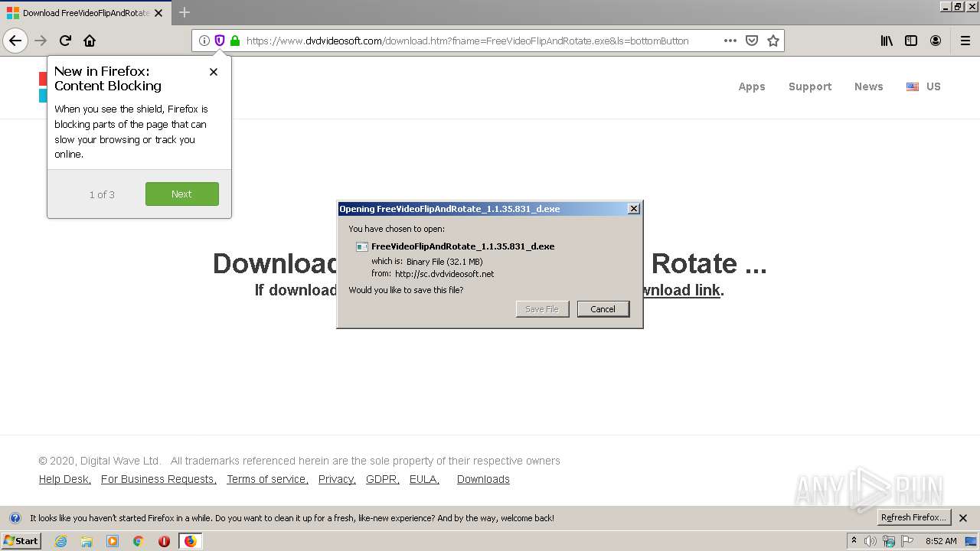Dismiss the Refresh Firefox notification bar
Screen dimensions: 980x551
[963, 518]
